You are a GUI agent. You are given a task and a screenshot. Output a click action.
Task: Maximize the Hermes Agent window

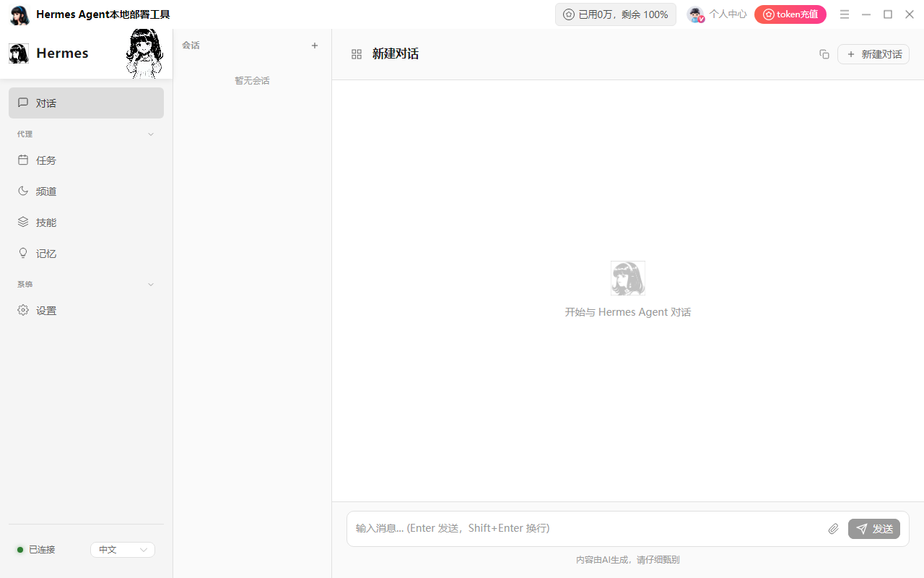[x=888, y=14]
